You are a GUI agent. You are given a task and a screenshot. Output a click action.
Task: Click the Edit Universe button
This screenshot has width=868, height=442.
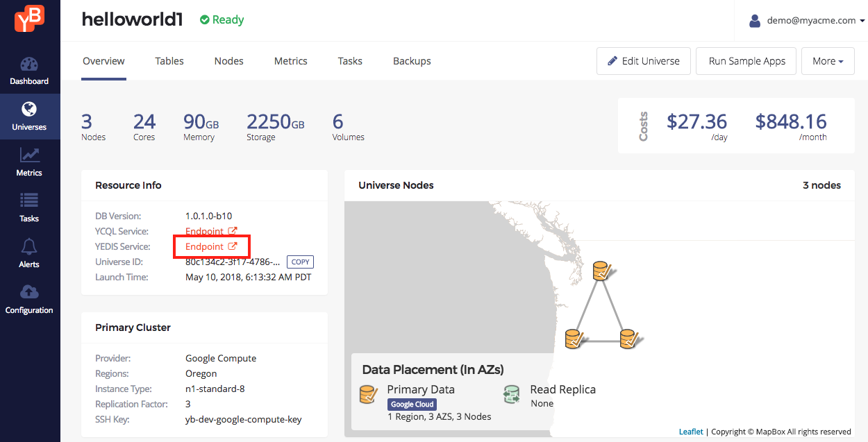(644, 61)
